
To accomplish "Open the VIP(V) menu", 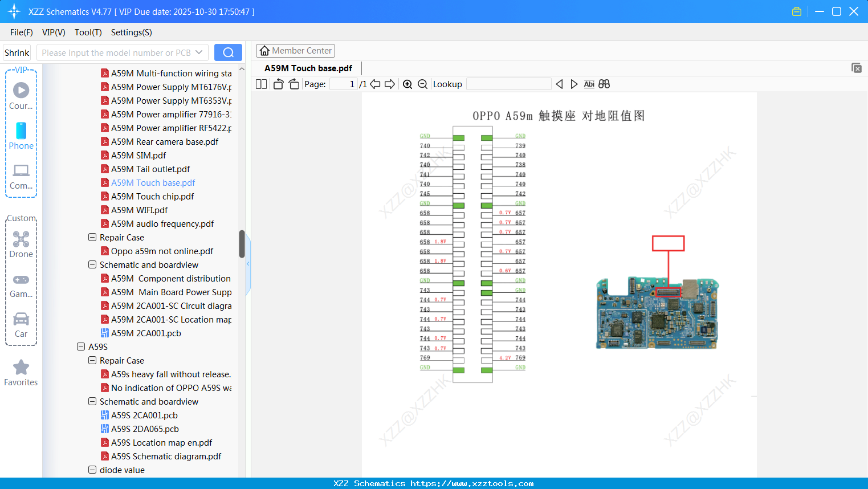I will coord(54,32).
